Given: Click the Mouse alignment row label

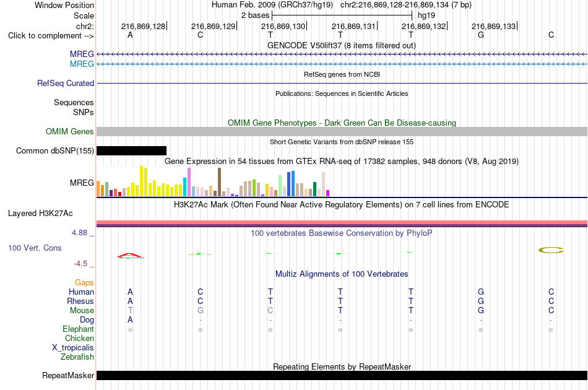Looking at the screenshot, I should pos(82,311).
